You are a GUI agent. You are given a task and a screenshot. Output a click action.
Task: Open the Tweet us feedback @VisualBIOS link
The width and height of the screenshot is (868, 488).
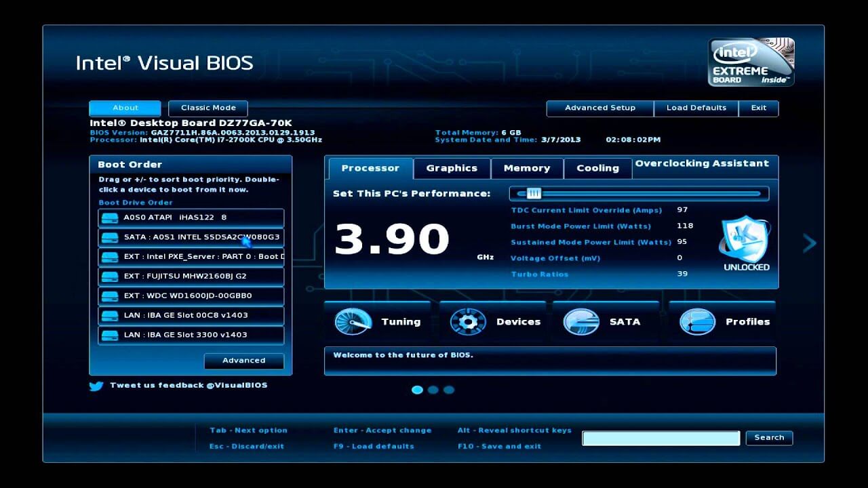189,386
